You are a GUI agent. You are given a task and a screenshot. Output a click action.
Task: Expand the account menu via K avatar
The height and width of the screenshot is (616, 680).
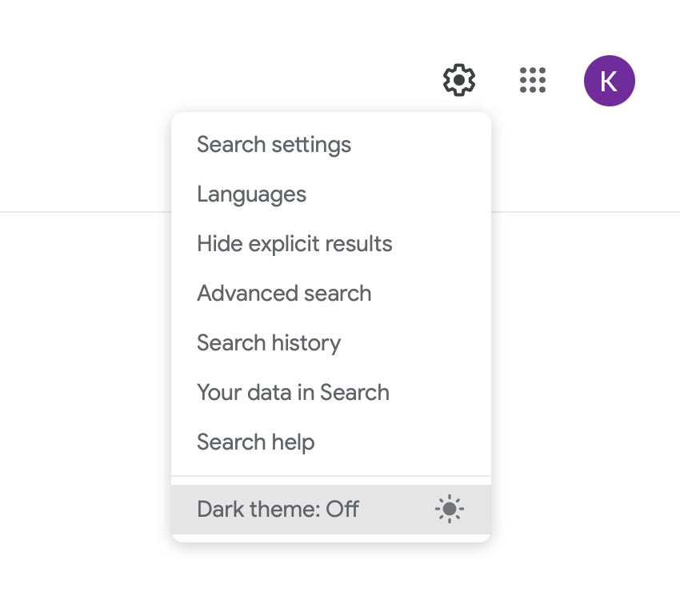tap(610, 81)
